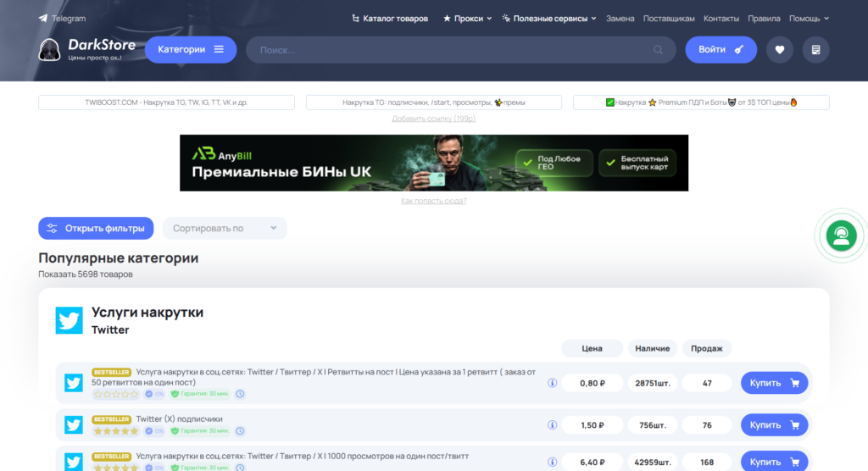This screenshot has width=868, height=471.
Task: Click the 42959шт. stock value
Action: pos(652,463)
